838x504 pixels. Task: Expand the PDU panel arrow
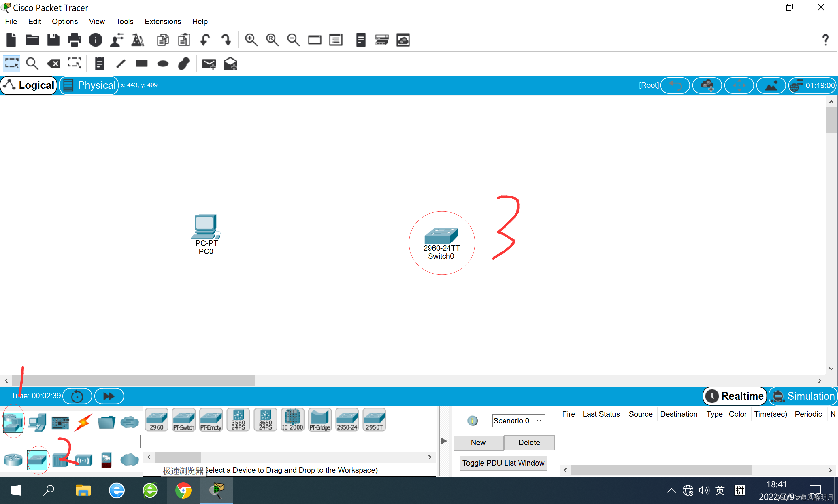click(444, 441)
